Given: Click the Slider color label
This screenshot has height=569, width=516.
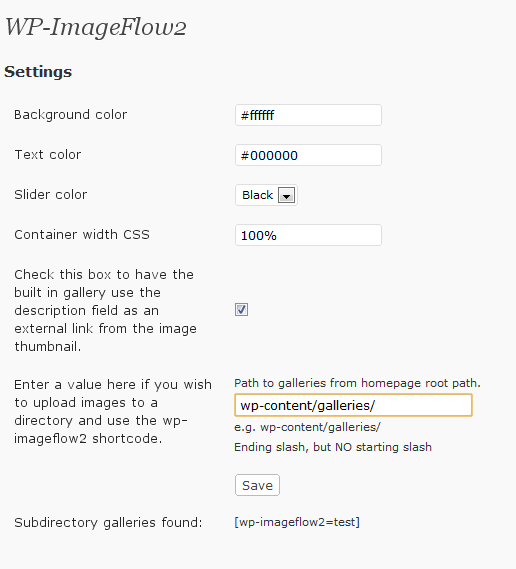Looking at the screenshot, I should pos(51,195).
